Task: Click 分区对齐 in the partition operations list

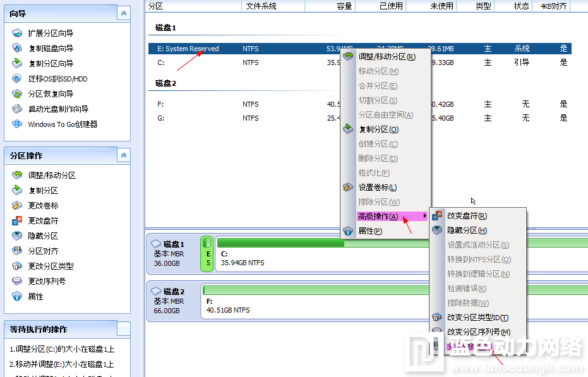Action: (43, 251)
